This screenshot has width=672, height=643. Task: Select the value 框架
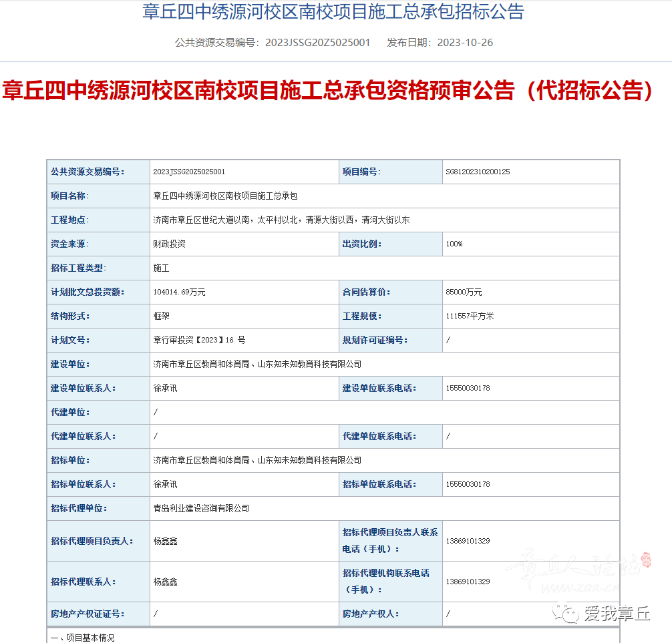tap(161, 316)
